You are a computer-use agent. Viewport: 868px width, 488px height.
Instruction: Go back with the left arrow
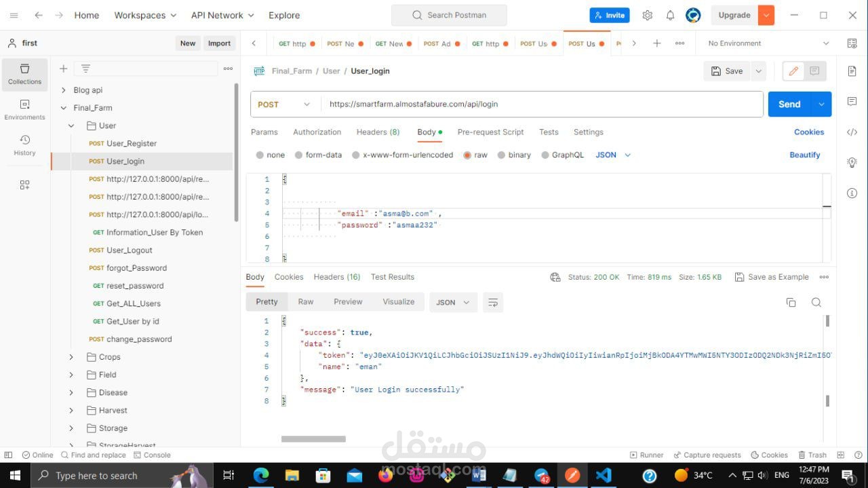(x=39, y=15)
